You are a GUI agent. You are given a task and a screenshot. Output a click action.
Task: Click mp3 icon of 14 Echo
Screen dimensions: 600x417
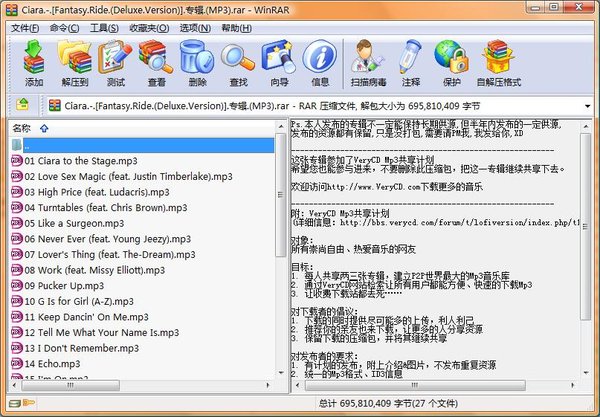coord(16,363)
